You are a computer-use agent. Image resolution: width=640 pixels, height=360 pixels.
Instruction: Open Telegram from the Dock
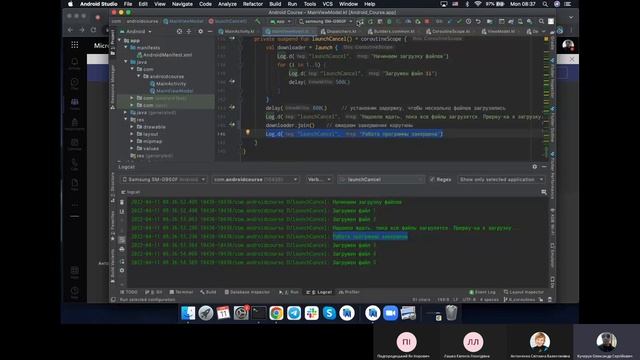tap(294, 313)
